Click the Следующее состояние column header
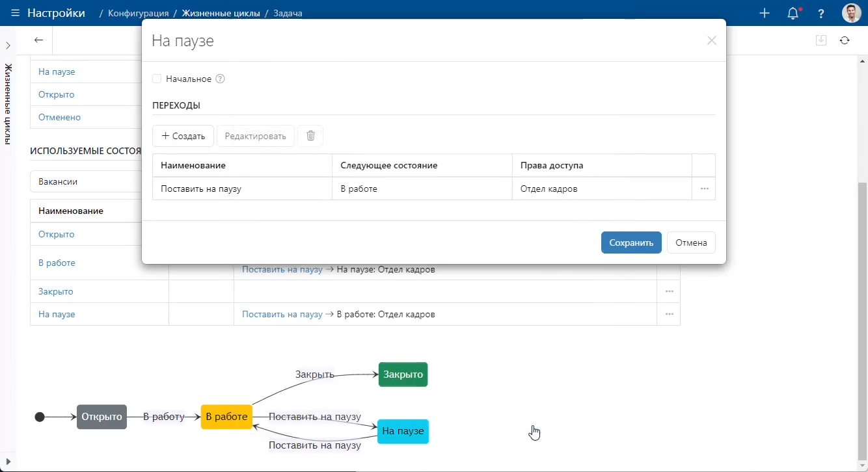This screenshot has height=472, width=868. pyautogui.click(x=422, y=165)
